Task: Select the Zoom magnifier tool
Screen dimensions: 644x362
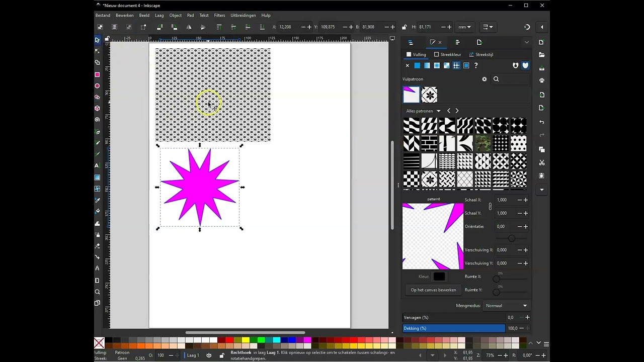Action: [x=97, y=292]
